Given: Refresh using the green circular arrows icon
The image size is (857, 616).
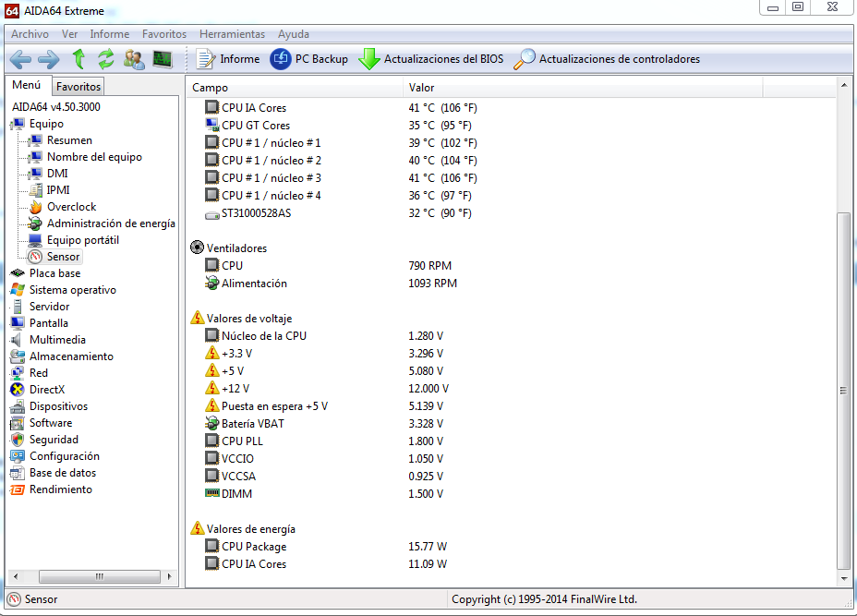Looking at the screenshot, I should 106,58.
